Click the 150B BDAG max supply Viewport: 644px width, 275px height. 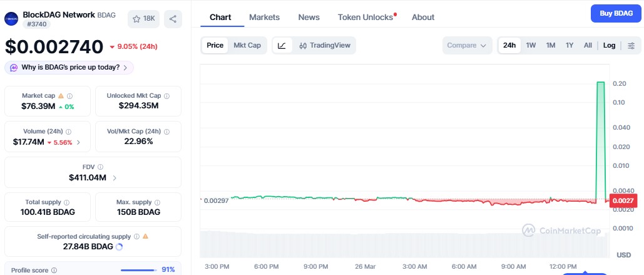(x=138, y=212)
